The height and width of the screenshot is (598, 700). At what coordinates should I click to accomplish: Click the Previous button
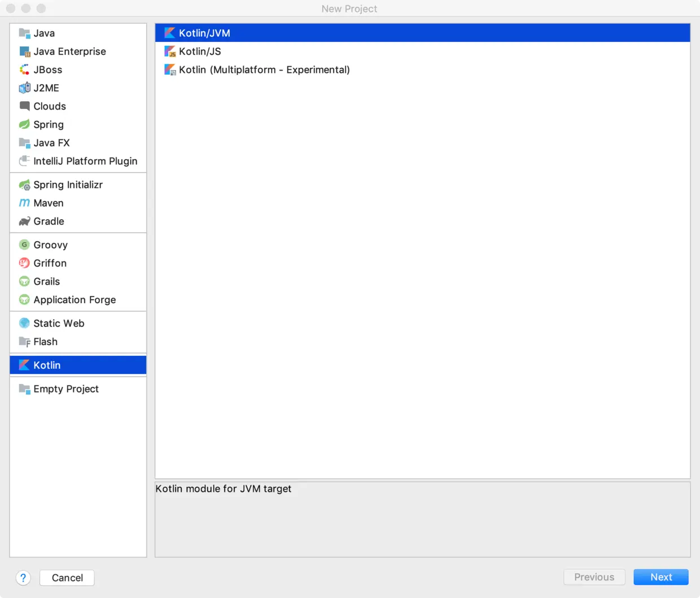594,577
